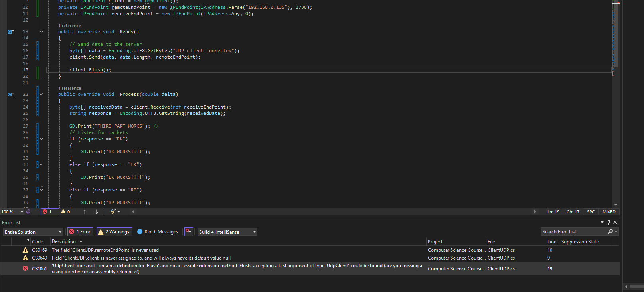Click the SPC indentation indicator
The height and width of the screenshot is (292, 644).
[591, 212]
